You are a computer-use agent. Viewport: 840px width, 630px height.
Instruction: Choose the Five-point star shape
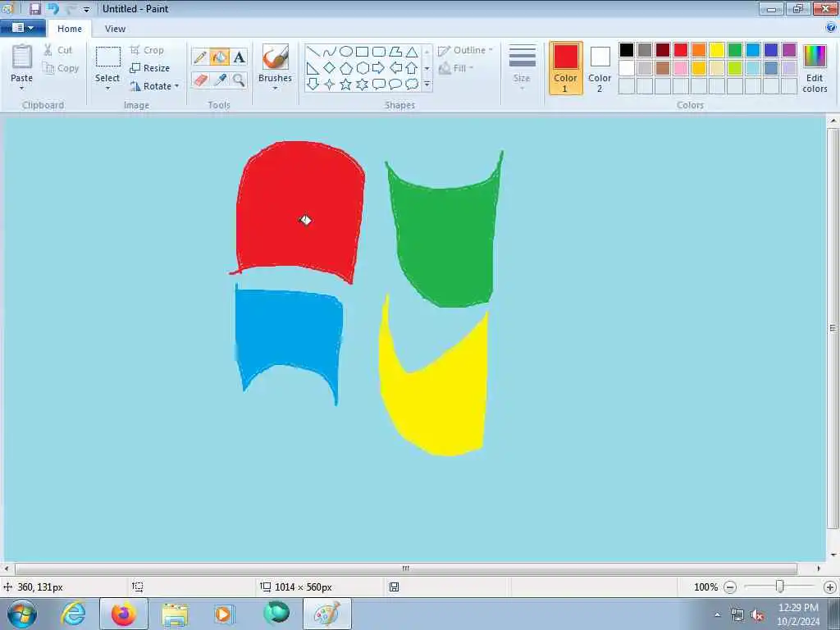coord(346,84)
